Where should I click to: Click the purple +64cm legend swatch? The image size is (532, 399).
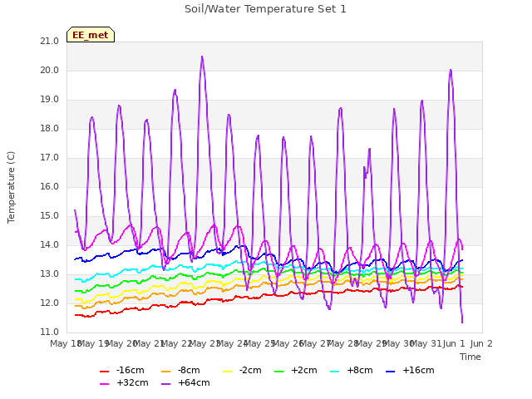(166, 384)
